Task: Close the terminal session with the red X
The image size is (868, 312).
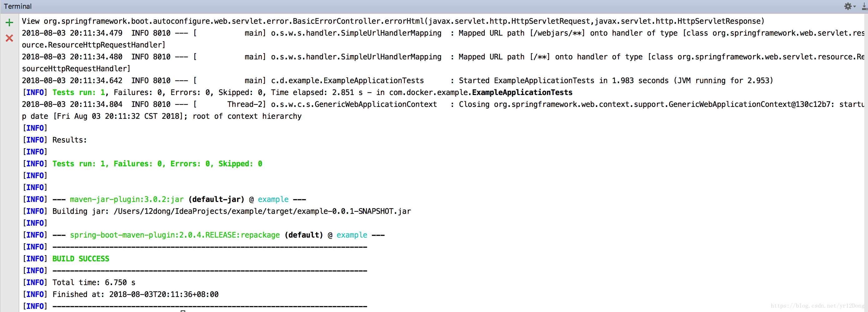Action: 9,38
